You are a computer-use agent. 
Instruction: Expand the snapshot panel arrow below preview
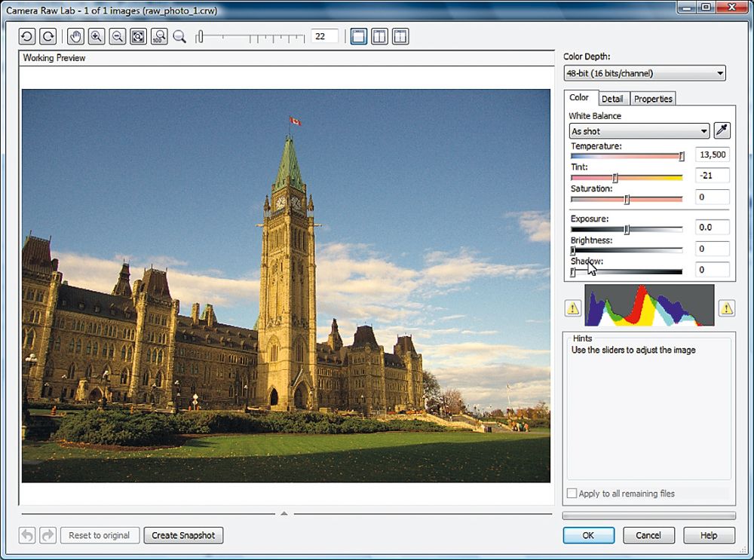(x=284, y=513)
